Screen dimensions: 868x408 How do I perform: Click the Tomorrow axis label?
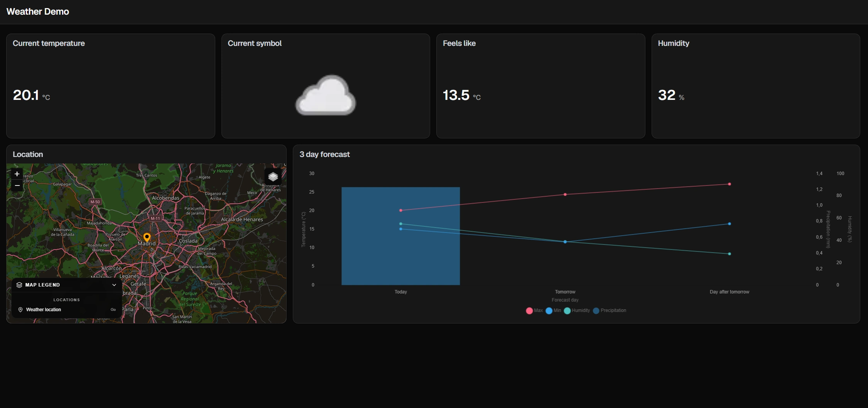coord(565,292)
